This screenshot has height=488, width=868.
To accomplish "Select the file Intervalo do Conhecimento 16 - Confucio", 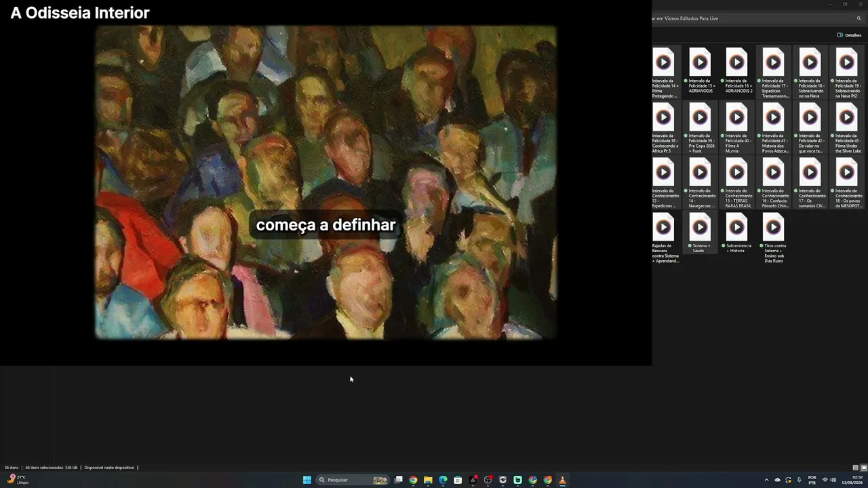I will 774,184.
